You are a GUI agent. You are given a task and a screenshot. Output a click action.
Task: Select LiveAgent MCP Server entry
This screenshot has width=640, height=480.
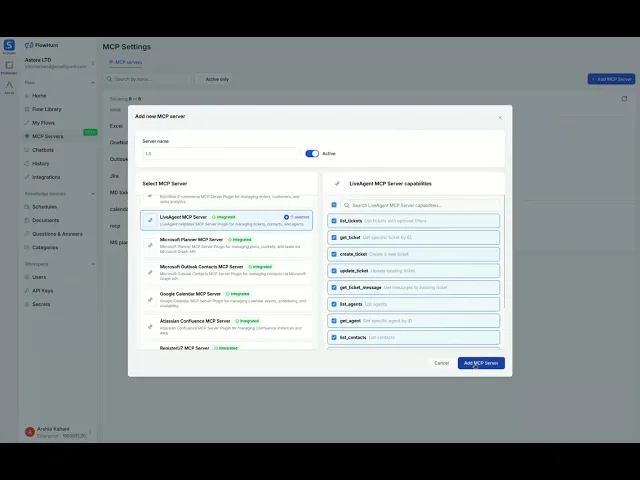tap(227, 220)
